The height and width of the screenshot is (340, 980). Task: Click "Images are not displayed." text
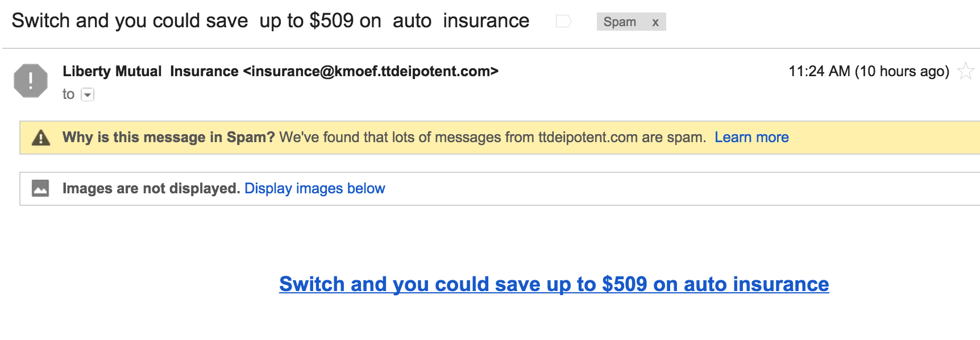click(151, 188)
